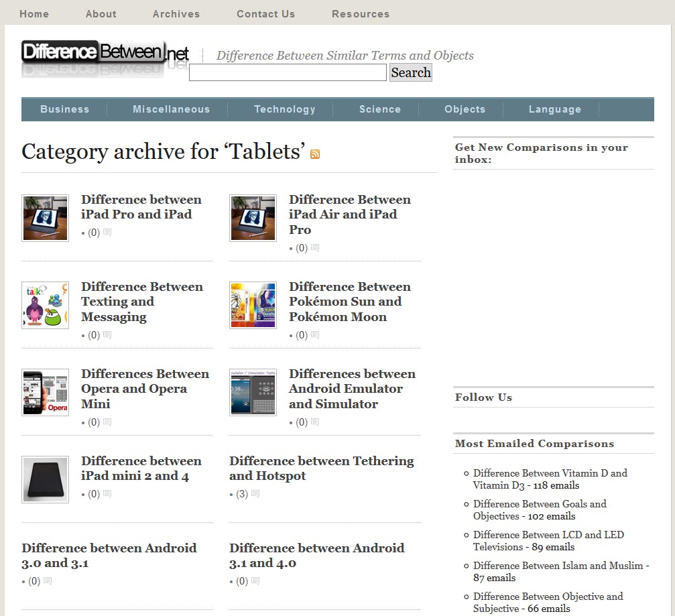Viewport: 675px width, 616px height.
Task: Open article Difference between Android 3.0 and 3.1
Action: (x=109, y=555)
